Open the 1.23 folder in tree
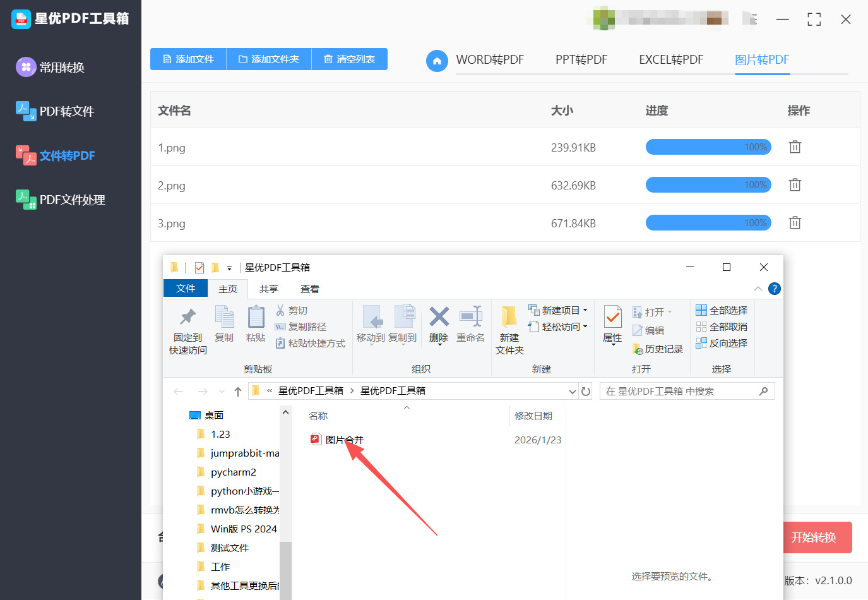The height and width of the screenshot is (600, 868). (214, 435)
